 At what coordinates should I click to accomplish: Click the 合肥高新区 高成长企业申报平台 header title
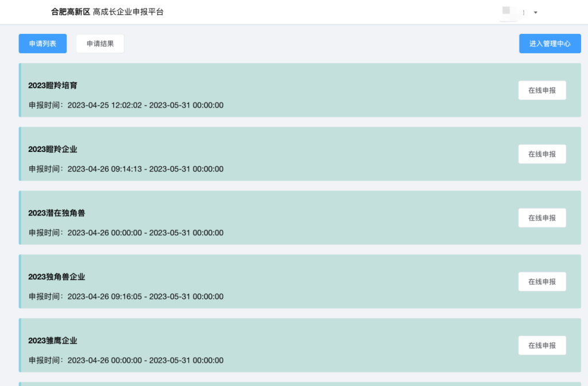point(107,11)
